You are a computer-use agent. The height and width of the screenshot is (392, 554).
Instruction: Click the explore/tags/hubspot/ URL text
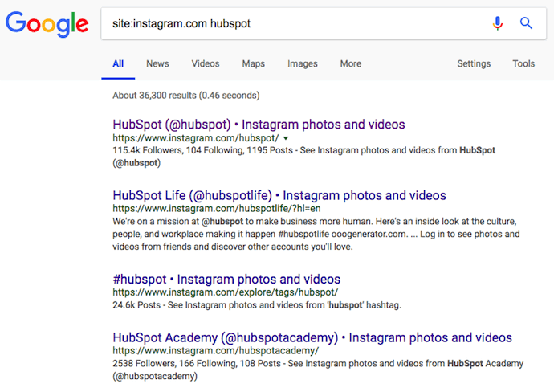click(226, 292)
